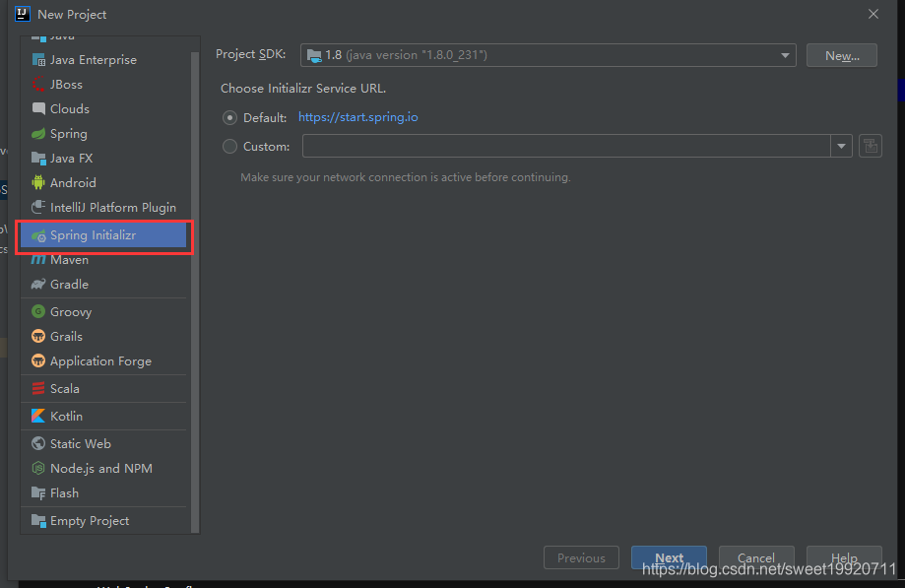Select Node.js and NPM entry
905x588 pixels.
click(x=103, y=468)
